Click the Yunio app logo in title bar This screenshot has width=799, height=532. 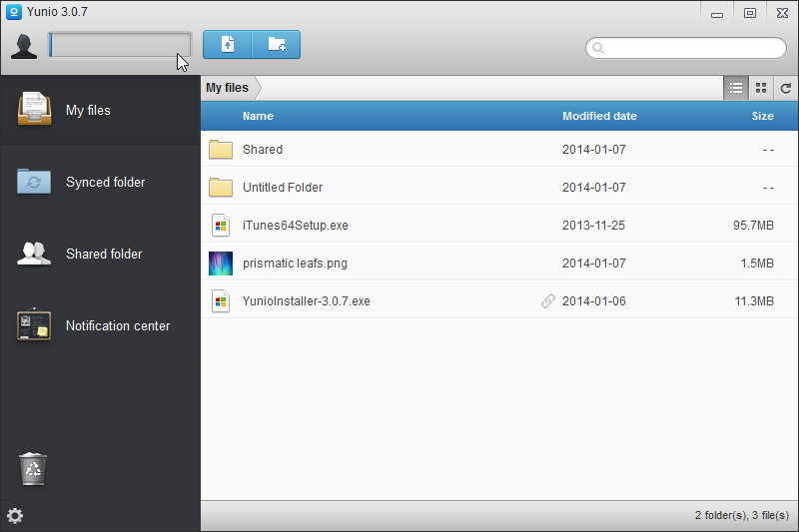14,12
